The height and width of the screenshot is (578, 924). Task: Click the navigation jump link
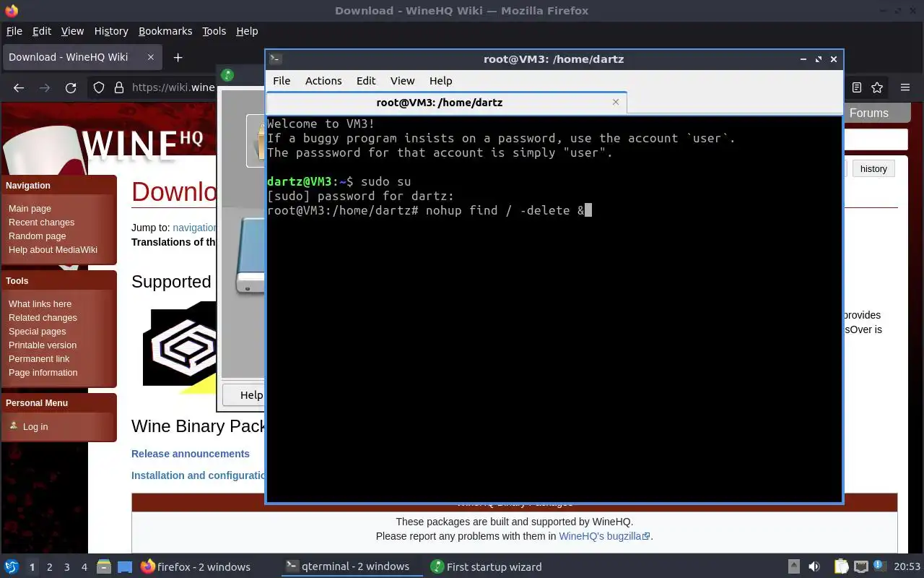(x=194, y=228)
